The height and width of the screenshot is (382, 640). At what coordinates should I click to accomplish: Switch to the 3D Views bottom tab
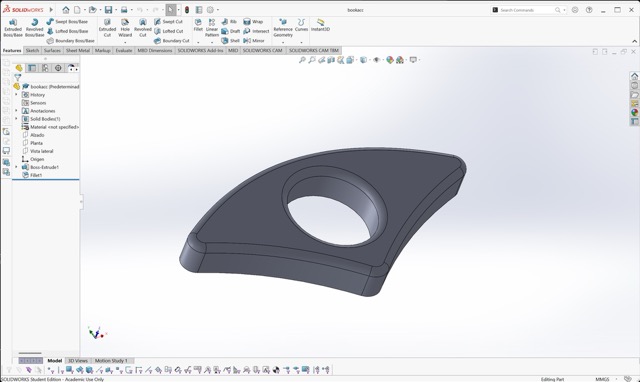pyautogui.click(x=78, y=361)
